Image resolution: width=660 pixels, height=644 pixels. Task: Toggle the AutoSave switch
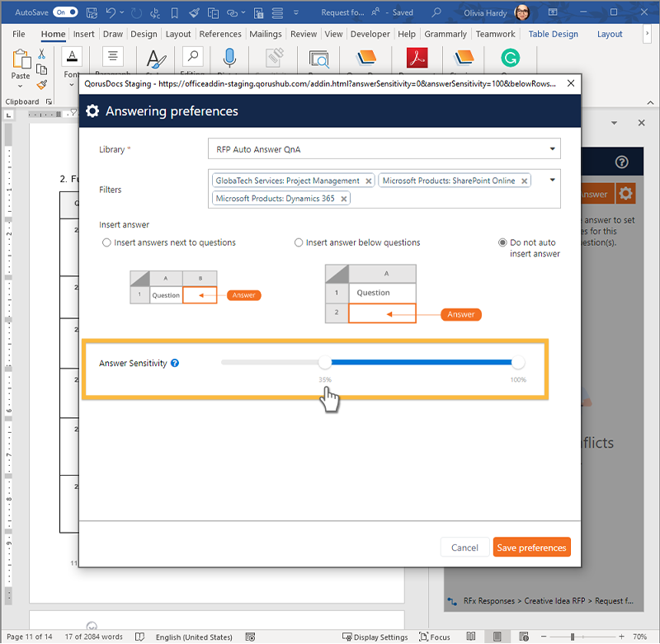point(65,12)
